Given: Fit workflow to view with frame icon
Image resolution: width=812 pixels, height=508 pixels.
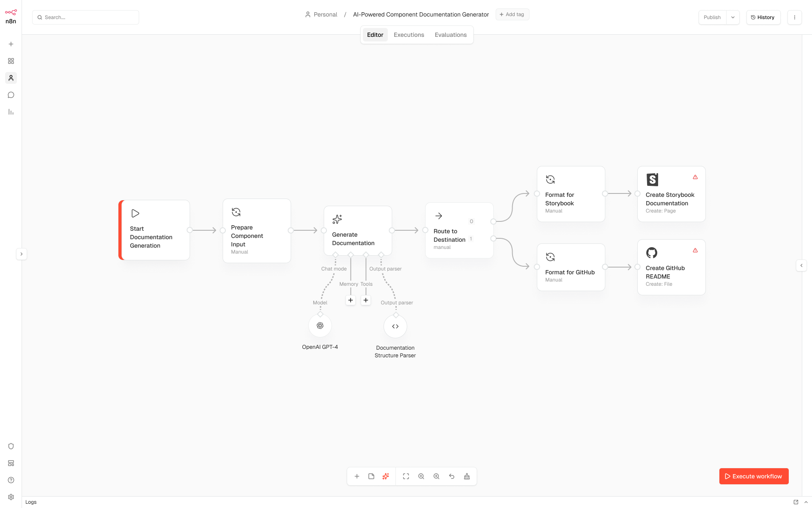Looking at the screenshot, I should point(406,476).
